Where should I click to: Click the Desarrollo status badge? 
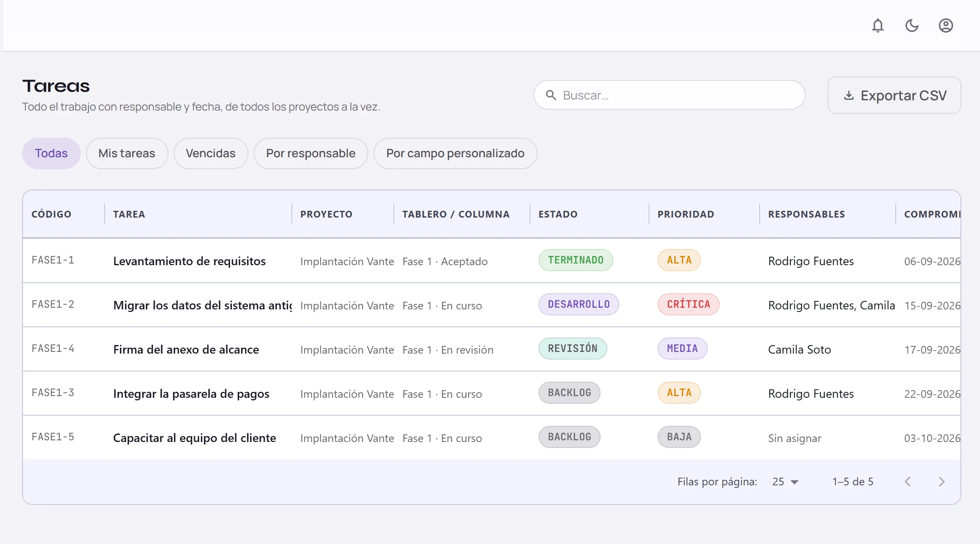(578, 304)
